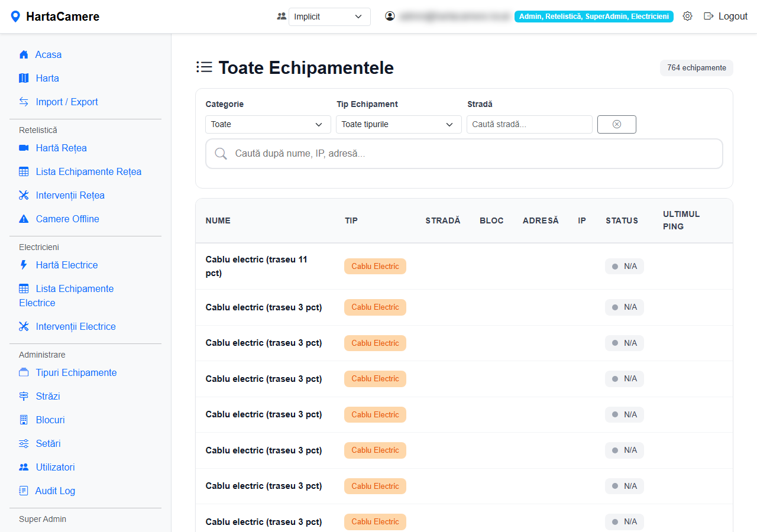Open the Audit Log page
The height and width of the screenshot is (532, 757).
tap(55, 491)
